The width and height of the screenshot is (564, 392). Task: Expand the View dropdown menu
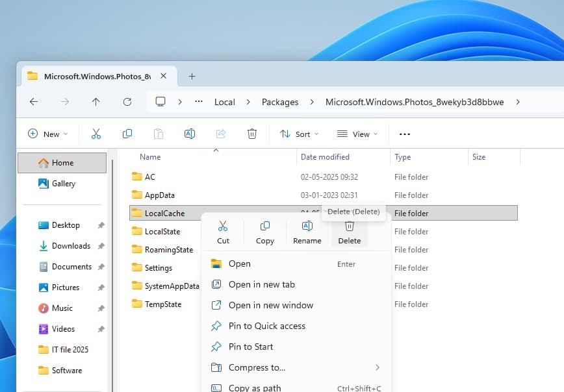(x=357, y=134)
